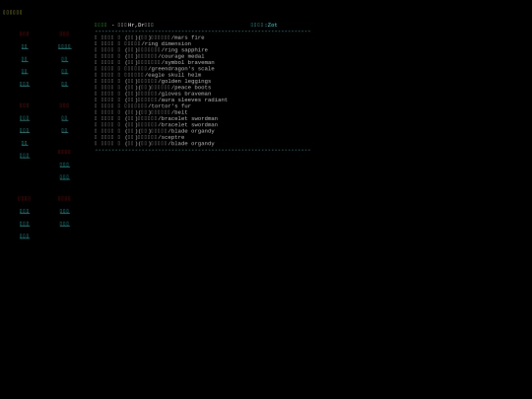Pick the peace boots entry

pyautogui.click(x=153, y=88)
